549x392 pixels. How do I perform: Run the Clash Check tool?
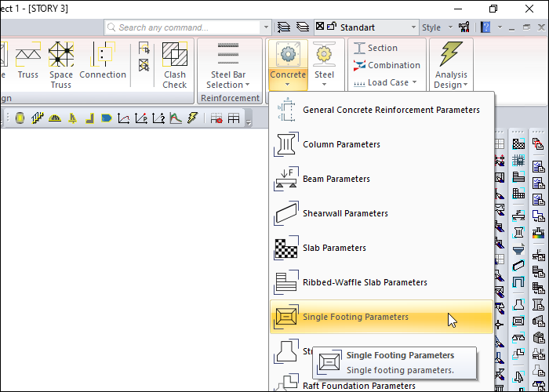175,65
